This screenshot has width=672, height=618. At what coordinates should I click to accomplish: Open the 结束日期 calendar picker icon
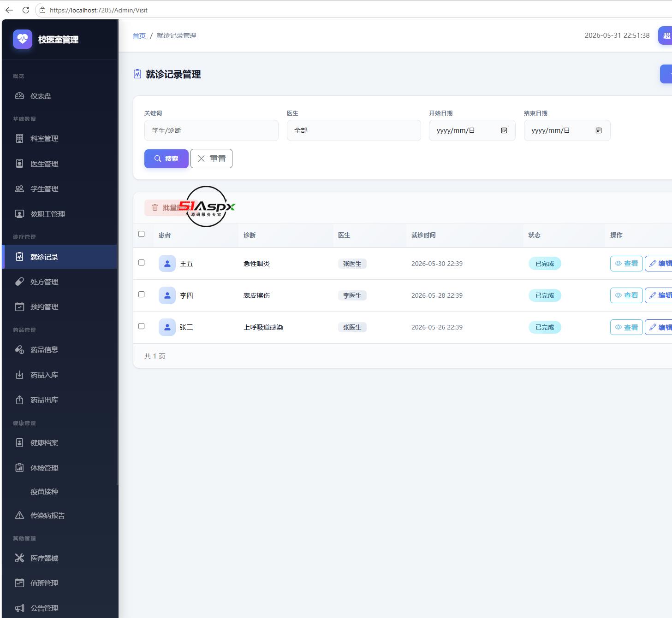click(x=599, y=130)
